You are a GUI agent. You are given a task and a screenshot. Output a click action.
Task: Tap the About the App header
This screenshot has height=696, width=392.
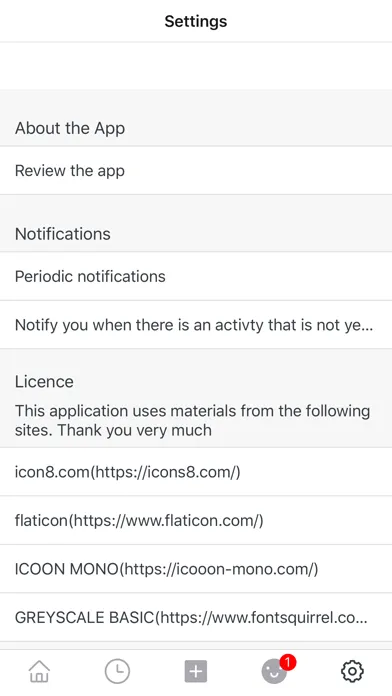pos(70,128)
